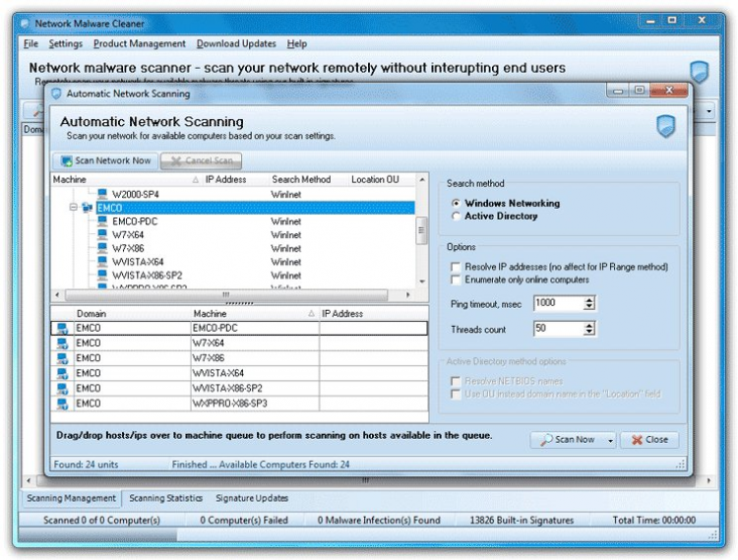Image resolution: width=738 pixels, height=560 pixels.
Task: Open the Scan Now dropdown arrow
Action: 610,440
